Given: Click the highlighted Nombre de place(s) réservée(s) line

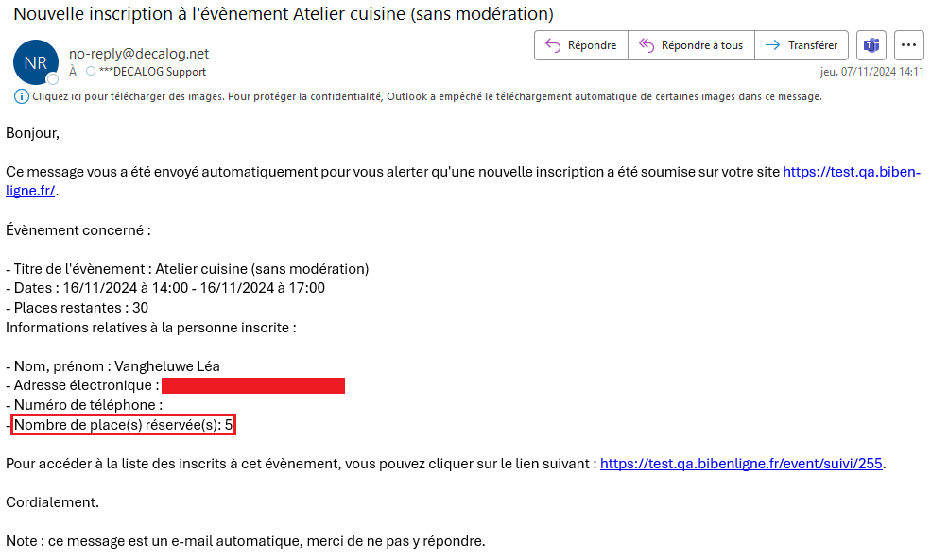Looking at the screenshot, I should pyautogui.click(x=123, y=425).
